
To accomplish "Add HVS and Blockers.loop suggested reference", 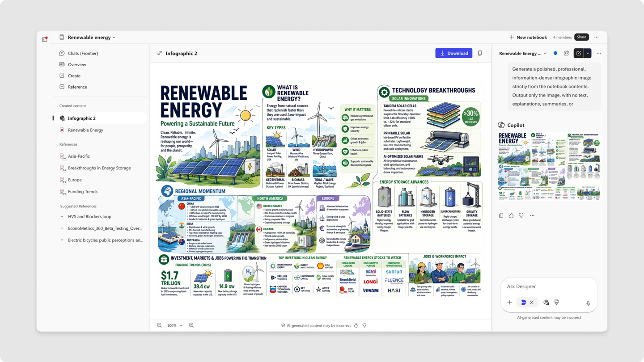I will click(62, 216).
